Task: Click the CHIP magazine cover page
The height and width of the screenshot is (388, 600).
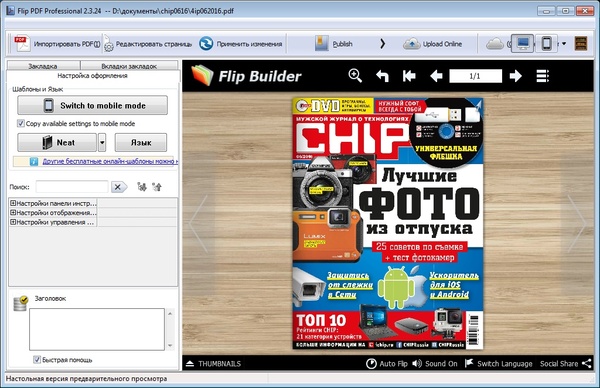Action: 388,223
